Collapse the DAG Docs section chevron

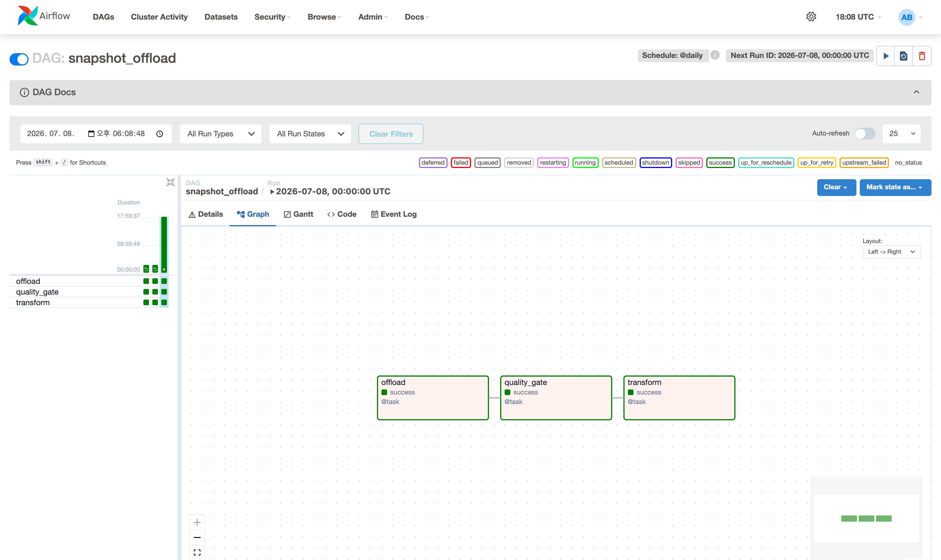point(916,92)
